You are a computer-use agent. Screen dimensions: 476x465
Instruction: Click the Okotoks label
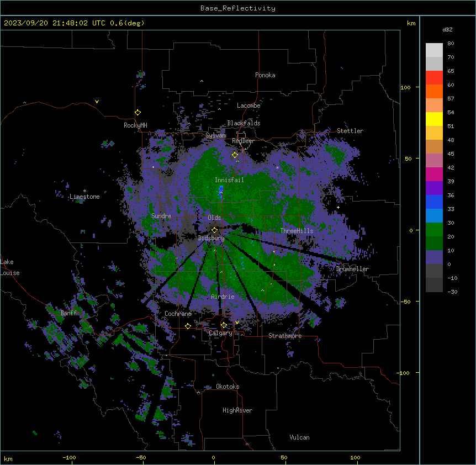click(228, 387)
